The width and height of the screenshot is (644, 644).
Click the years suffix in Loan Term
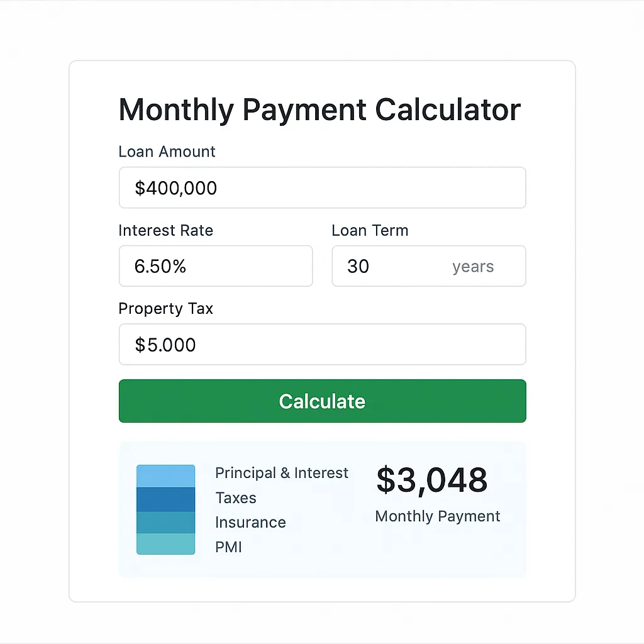point(473,267)
